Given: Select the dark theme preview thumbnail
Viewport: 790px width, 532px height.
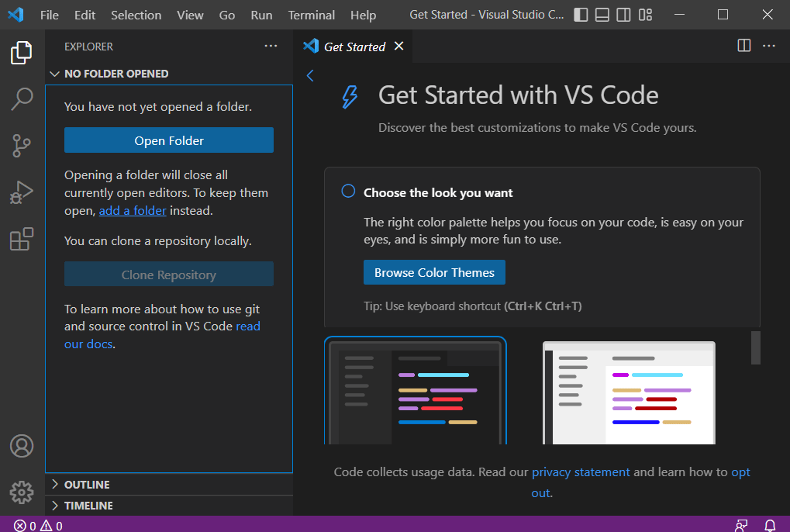Looking at the screenshot, I should click(415, 390).
